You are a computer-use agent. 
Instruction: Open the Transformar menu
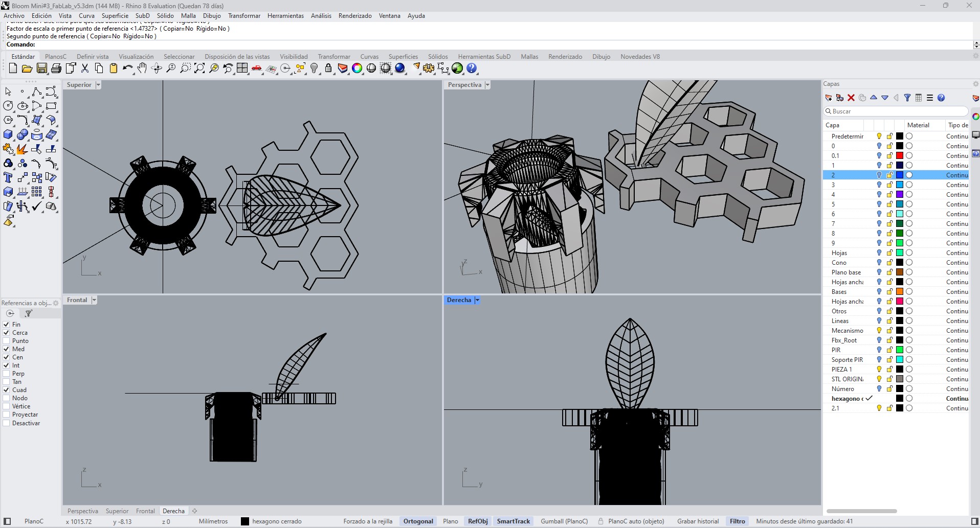[x=244, y=16]
